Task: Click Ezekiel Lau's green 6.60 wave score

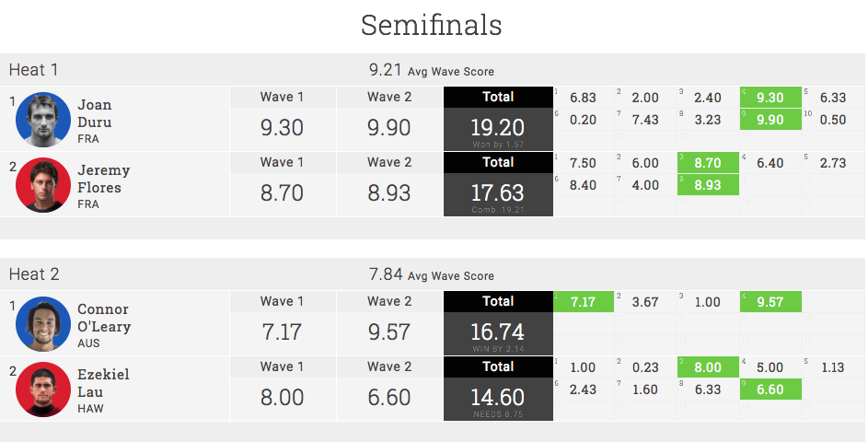Action: [770, 390]
